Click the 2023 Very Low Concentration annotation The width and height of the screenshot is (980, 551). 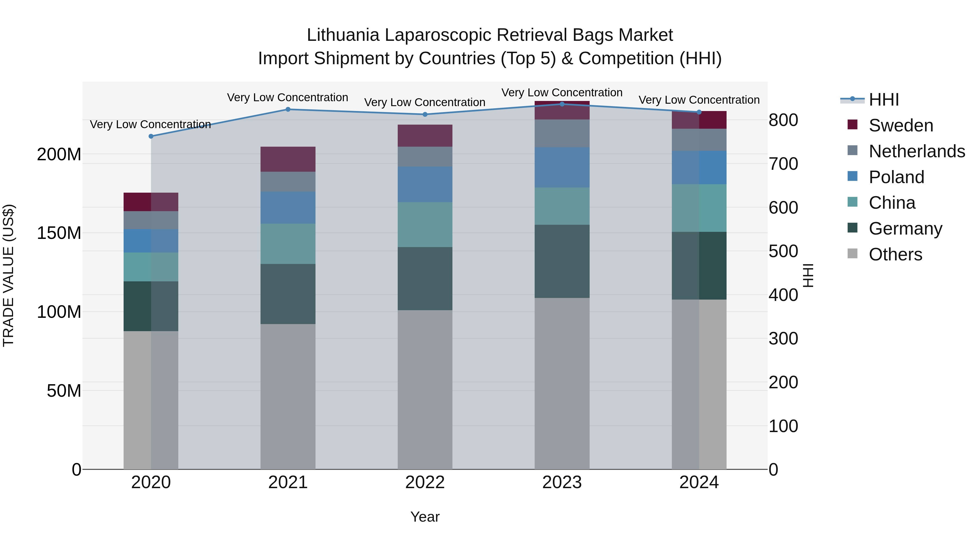[562, 93]
